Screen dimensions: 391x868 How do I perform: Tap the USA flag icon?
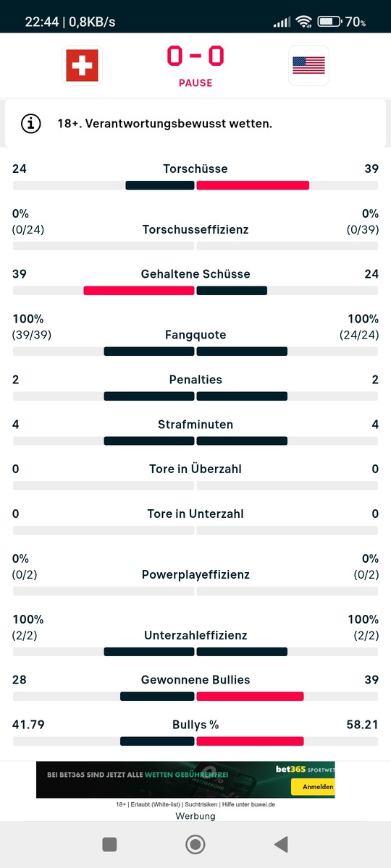point(308,66)
